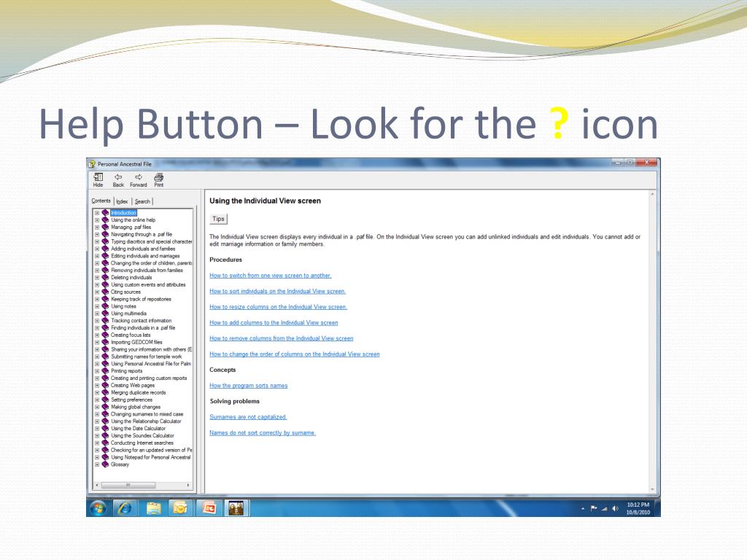Expand the Importing GEDCOM files node
The image size is (747, 560).
[97, 342]
